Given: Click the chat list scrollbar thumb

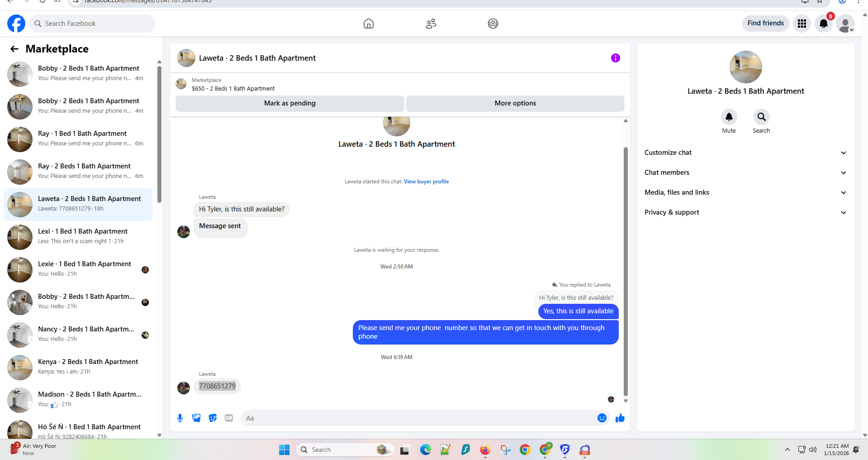Looking at the screenshot, I should (x=159, y=134).
